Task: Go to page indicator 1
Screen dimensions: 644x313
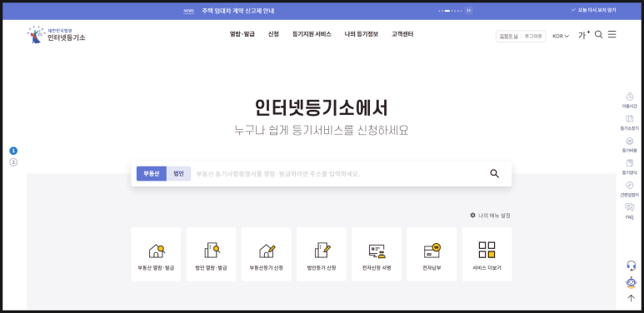Action: coord(13,151)
